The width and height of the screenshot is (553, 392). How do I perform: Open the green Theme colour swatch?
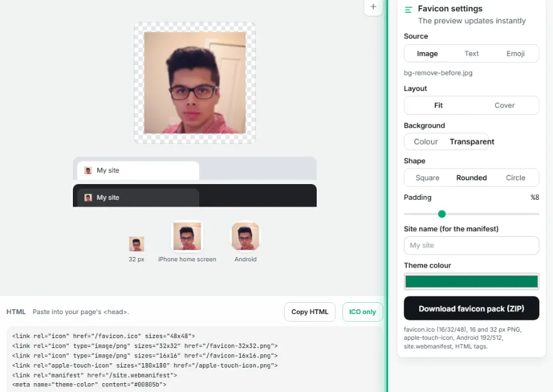click(471, 281)
